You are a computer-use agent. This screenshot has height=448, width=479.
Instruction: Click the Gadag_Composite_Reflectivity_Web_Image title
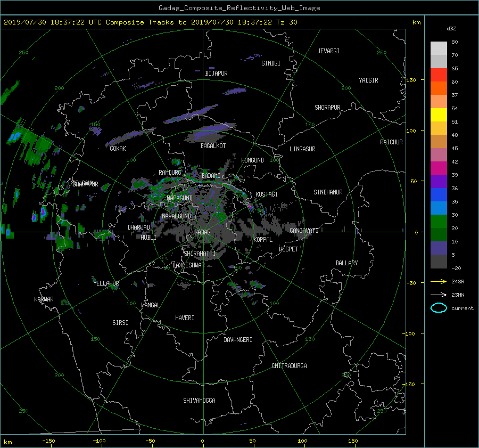[x=239, y=8]
